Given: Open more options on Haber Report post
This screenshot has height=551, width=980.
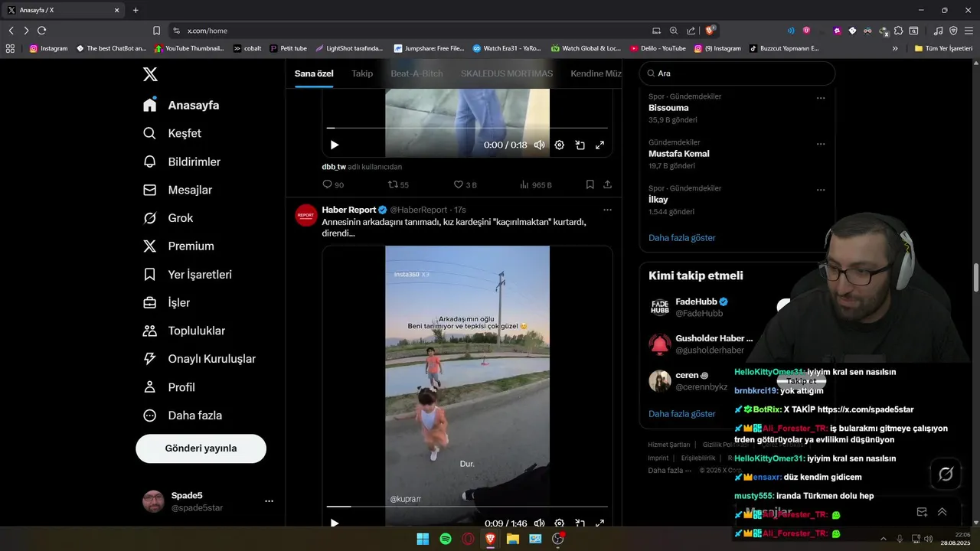Looking at the screenshot, I should click(x=607, y=210).
